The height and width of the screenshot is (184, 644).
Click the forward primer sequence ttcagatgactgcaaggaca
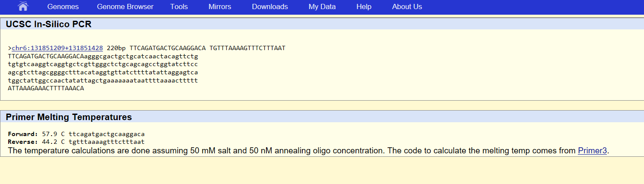click(106, 134)
